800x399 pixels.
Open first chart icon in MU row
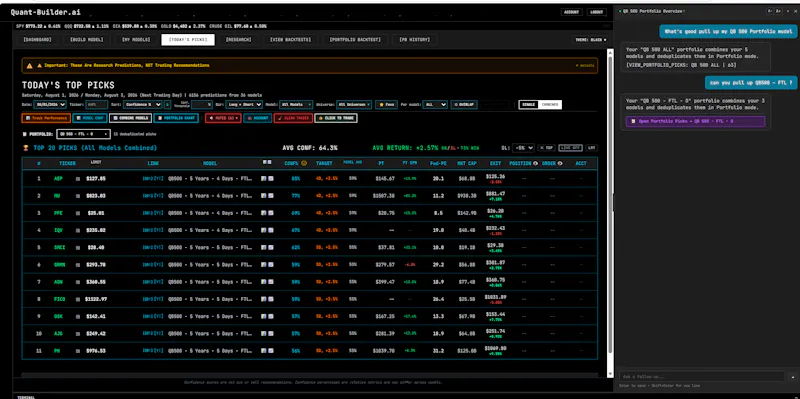[263, 196]
